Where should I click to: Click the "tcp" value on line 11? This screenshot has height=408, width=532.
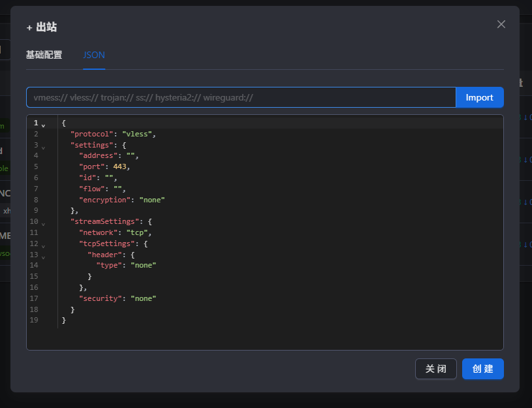pos(136,232)
